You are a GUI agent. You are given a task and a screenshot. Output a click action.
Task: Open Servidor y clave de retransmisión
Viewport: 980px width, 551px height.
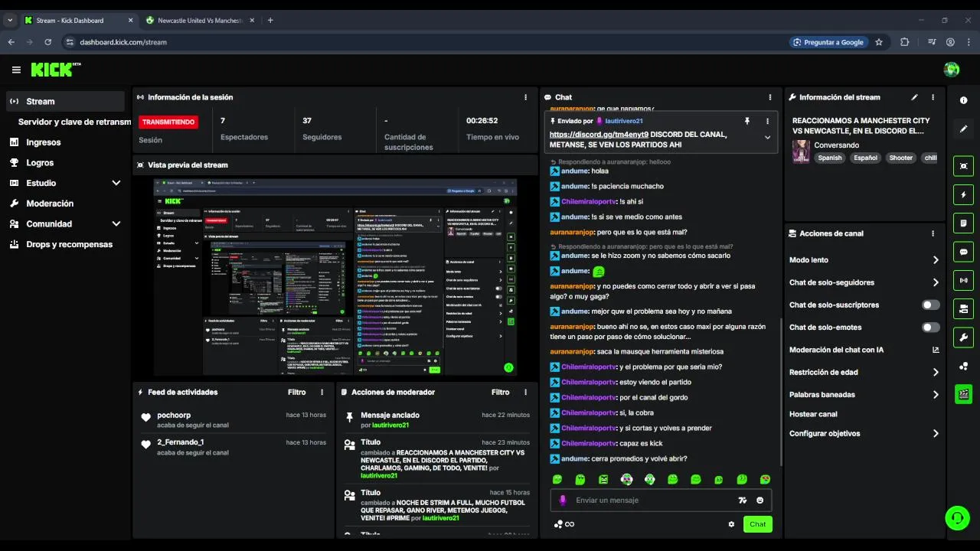pos(74,122)
